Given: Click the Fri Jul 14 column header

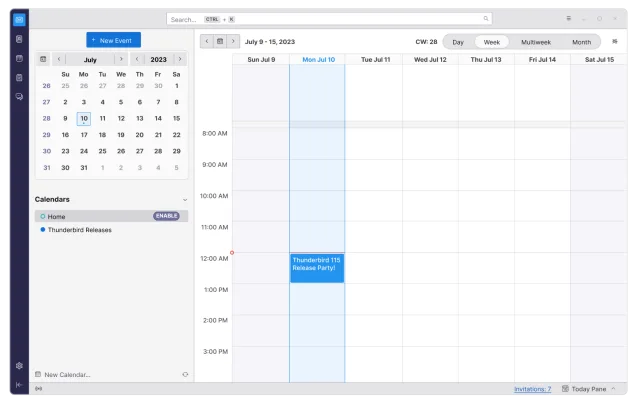Looking at the screenshot, I should pos(542,60).
